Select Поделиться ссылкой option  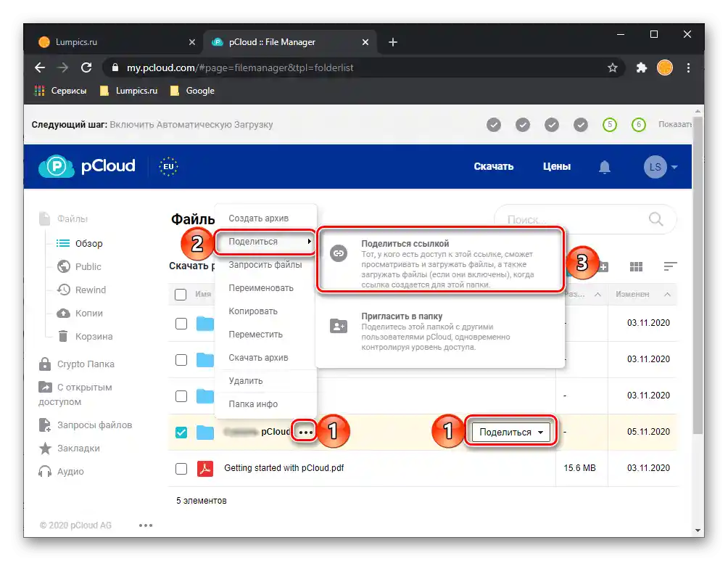coord(440,260)
